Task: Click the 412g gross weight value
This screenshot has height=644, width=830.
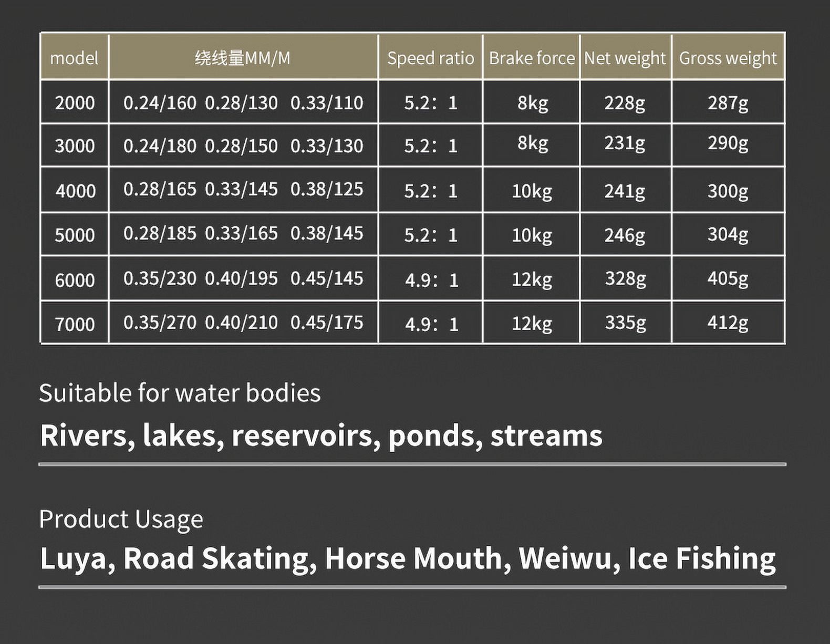Action: pos(728,323)
